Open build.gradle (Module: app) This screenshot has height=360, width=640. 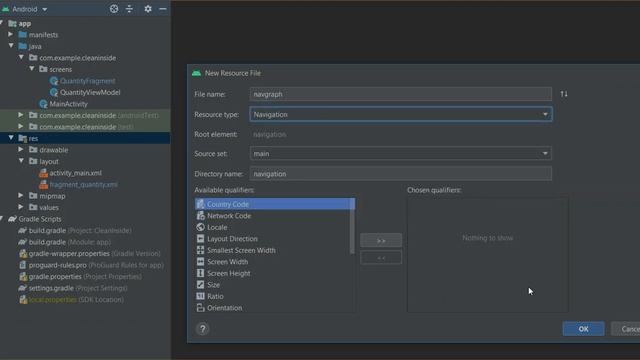click(69, 242)
